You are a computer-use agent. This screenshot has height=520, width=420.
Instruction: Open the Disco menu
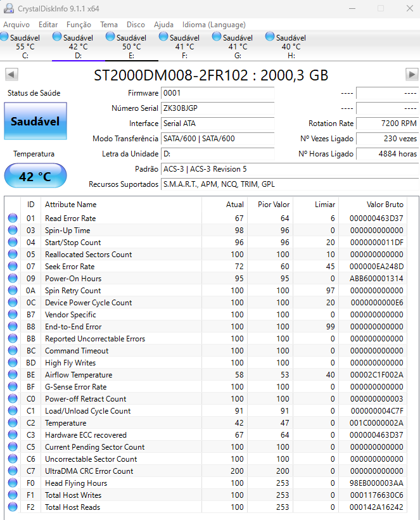136,25
